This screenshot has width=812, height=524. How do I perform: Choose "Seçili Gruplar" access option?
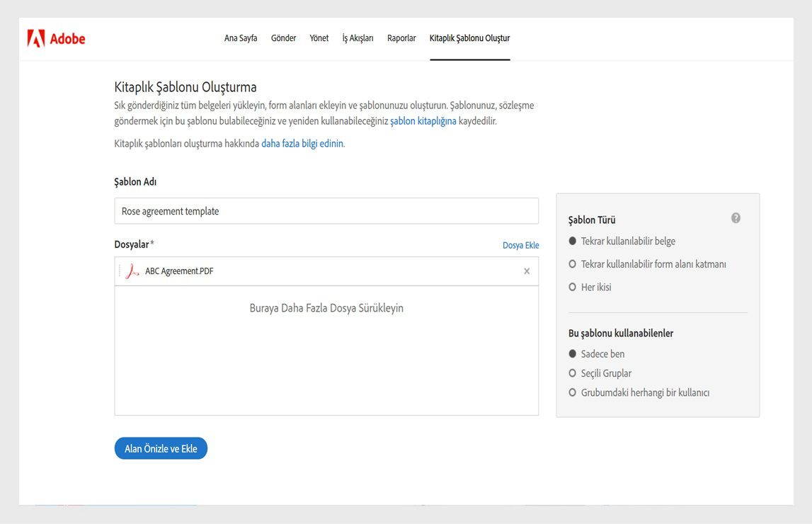(573, 373)
